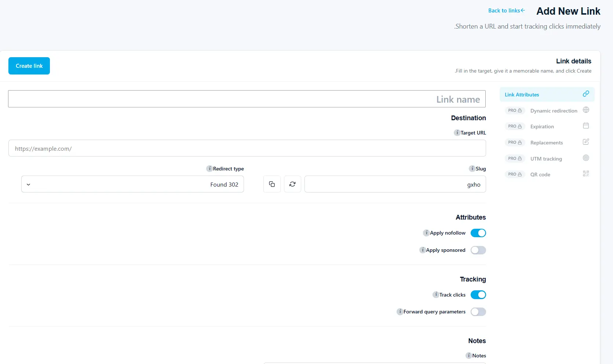The width and height of the screenshot is (613, 364).
Task: Click the Slug field containing gxho
Action: point(395,184)
